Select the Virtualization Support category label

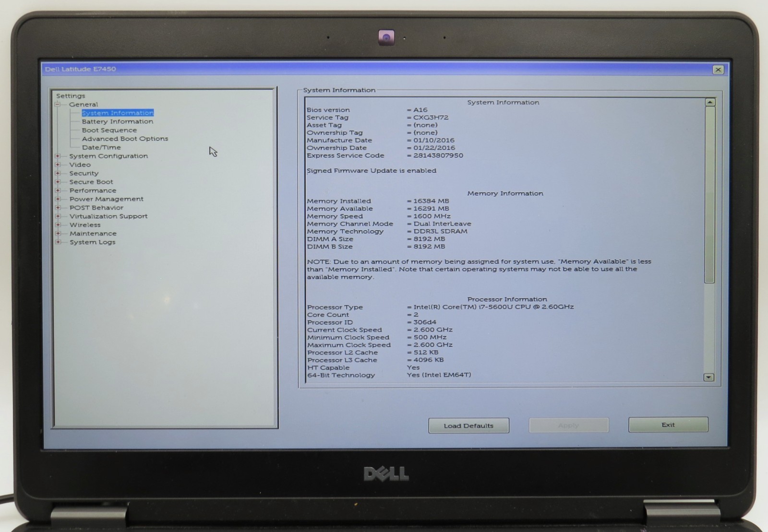108,216
